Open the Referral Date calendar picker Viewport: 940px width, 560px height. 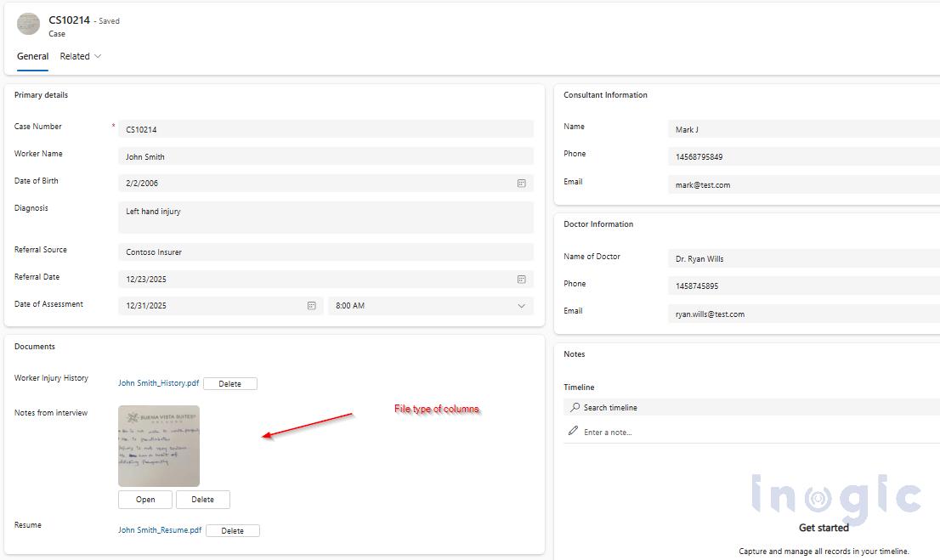(x=522, y=279)
